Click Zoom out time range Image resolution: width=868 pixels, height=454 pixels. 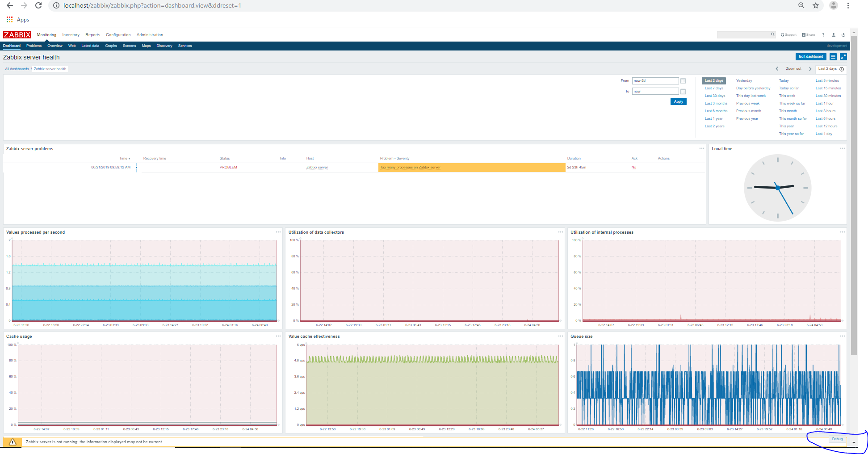tap(793, 69)
